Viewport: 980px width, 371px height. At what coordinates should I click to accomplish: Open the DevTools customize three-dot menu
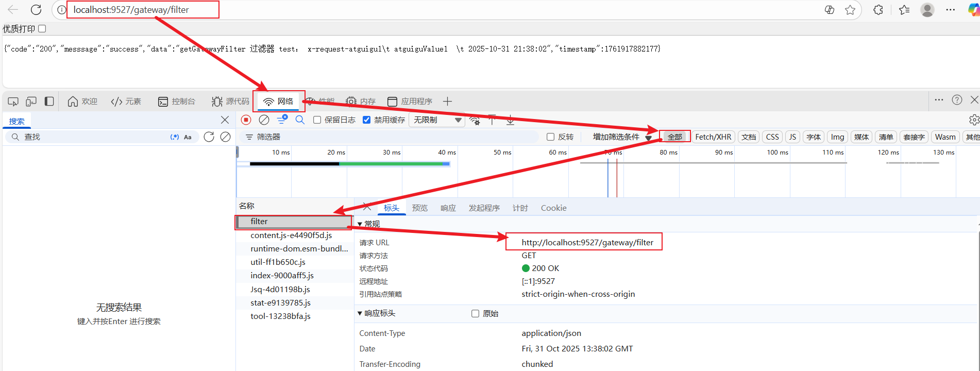pos(939,100)
